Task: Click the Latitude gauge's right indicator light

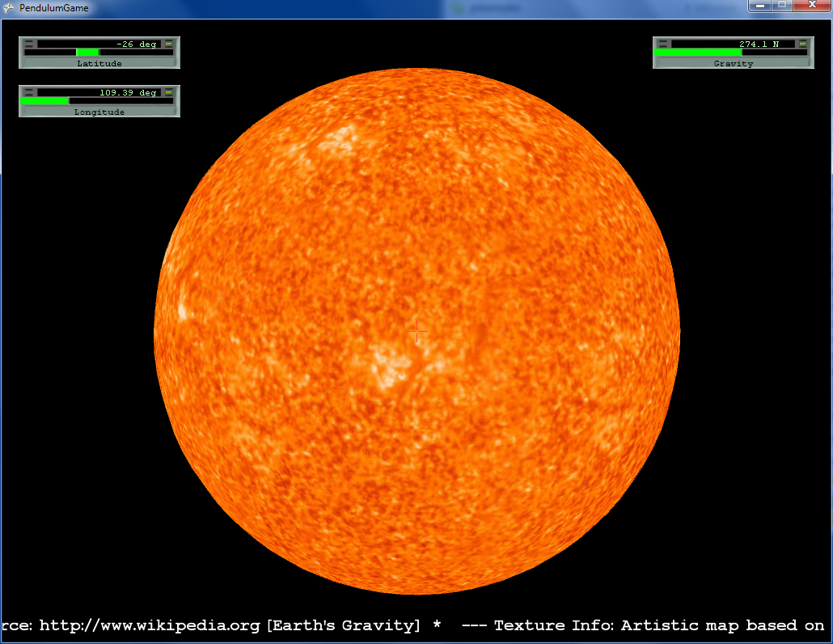Action: click(x=168, y=44)
